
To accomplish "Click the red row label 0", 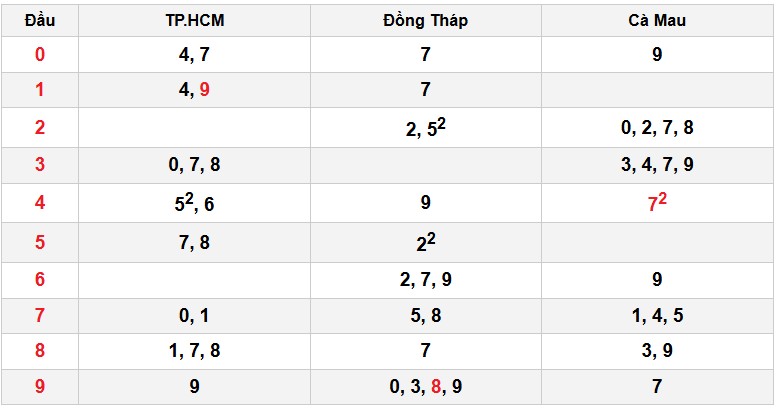I will [x=39, y=55].
